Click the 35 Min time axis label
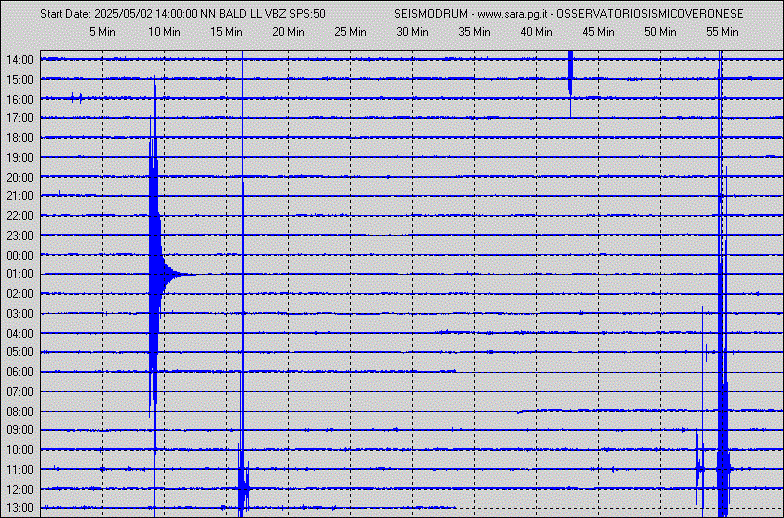Image resolution: width=784 pixels, height=518 pixels. (x=474, y=32)
